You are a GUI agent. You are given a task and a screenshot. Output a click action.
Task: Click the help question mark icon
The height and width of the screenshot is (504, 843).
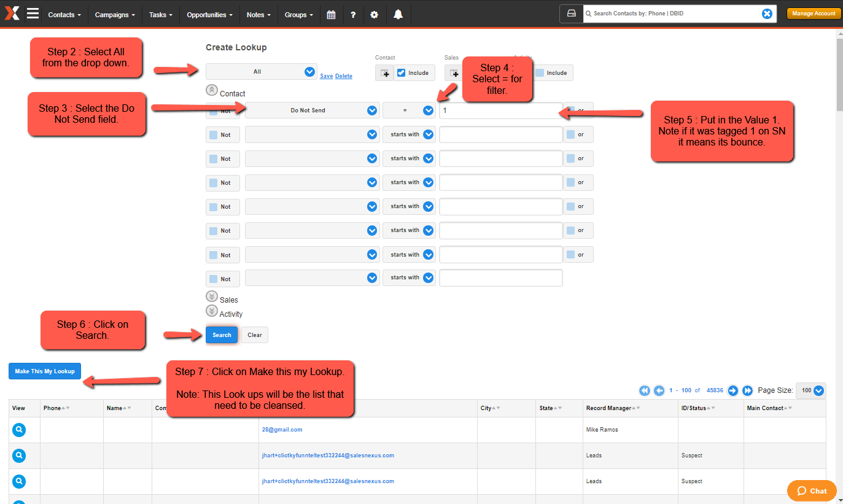(353, 15)
